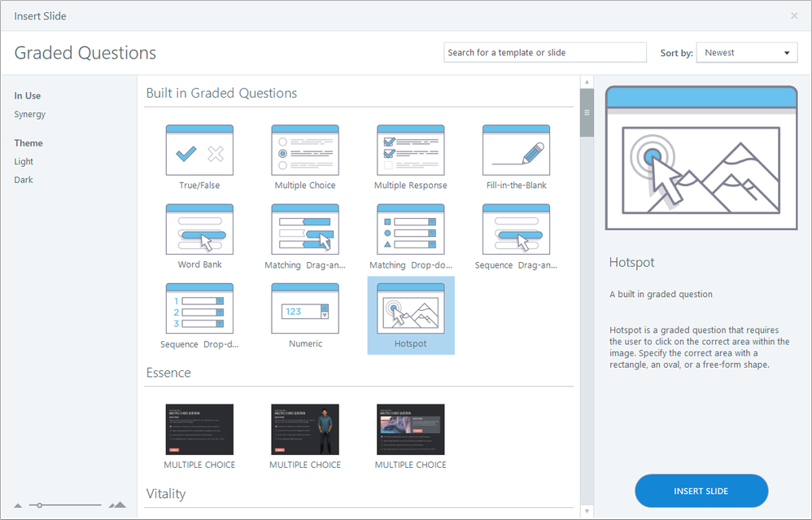The height and width of the screenshot is (520, 812).
Task: Pick the Multiple Response question icon
Action: point(411,151)
